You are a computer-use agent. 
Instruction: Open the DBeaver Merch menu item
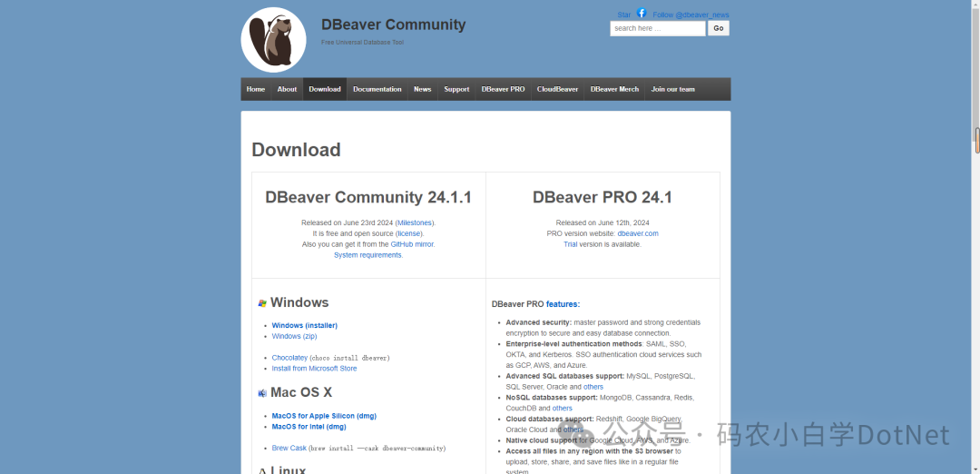(614, 89)
